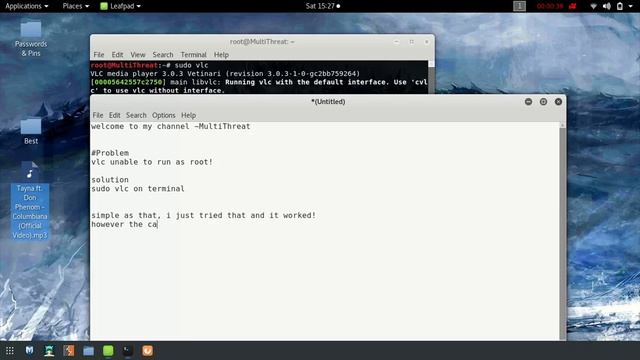Image resolution: width=640 pixels, height=360 pixels.
Task: Switch to the green Leafpad icon in the dock
Action: click(108, 351)
